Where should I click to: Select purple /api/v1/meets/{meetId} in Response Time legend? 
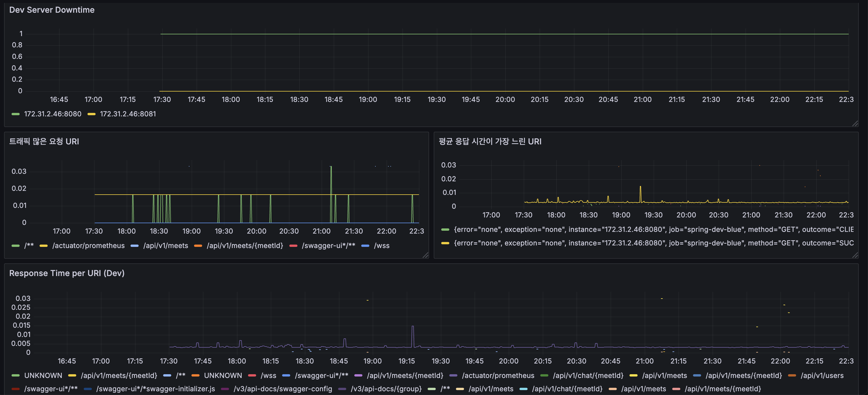coord(405,375)
